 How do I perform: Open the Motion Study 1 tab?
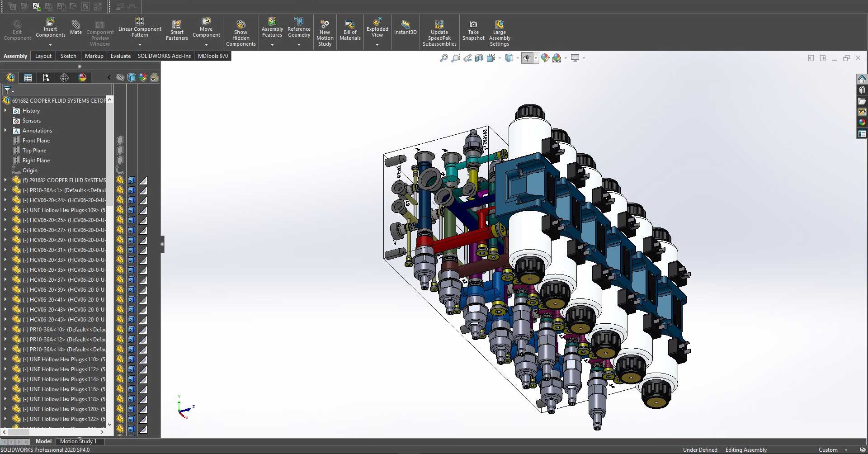pyautogui.click(x=78, y=441)
